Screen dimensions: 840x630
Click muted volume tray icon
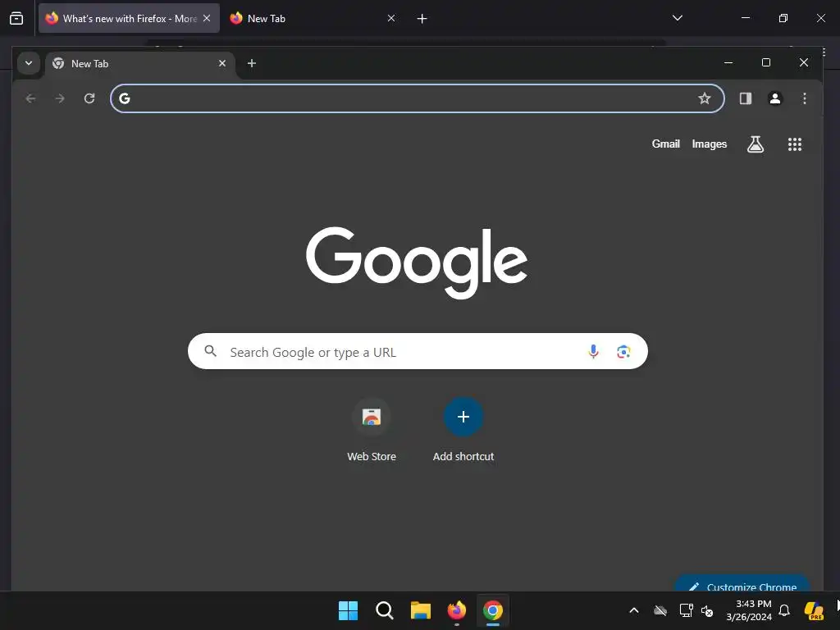707,610
